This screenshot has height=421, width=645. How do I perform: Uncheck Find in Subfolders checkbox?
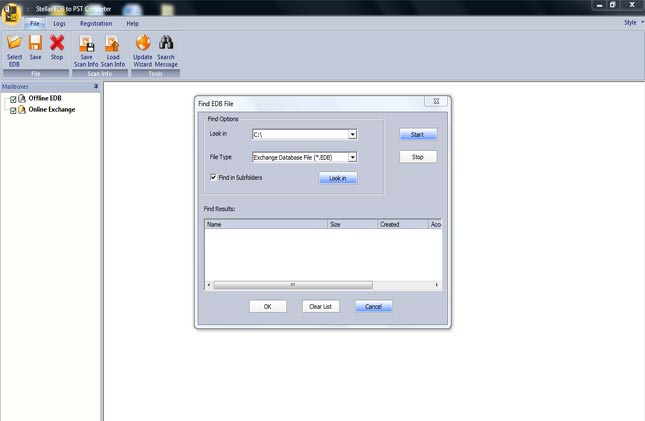[x=213, y=177]
